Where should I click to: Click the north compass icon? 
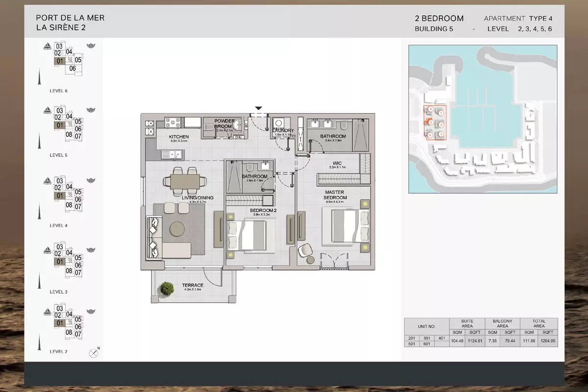[x=93, y=353]
